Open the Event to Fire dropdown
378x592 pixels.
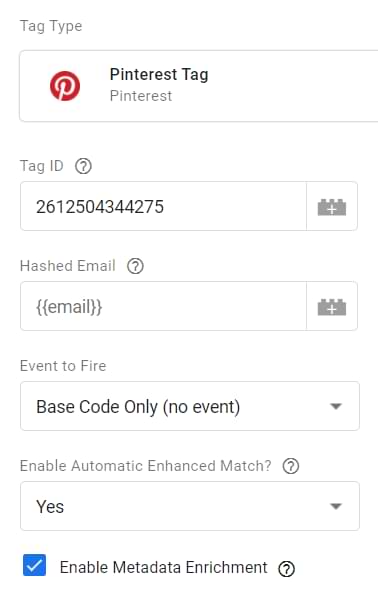pos(190,406)
